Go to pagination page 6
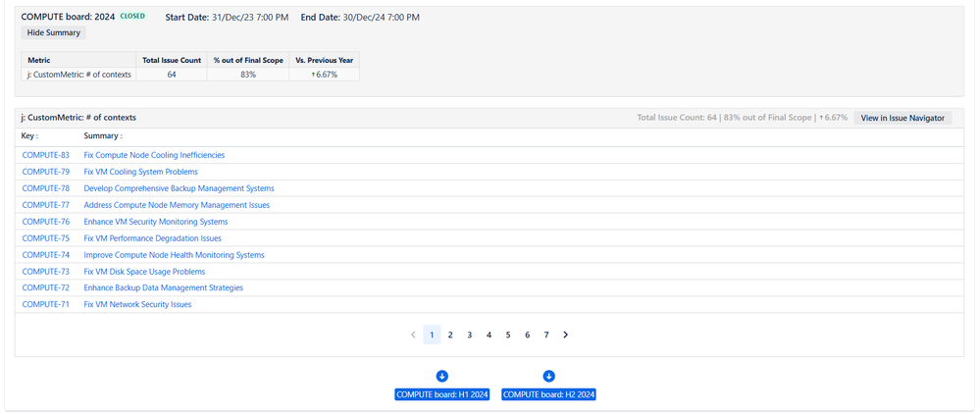 click(x=528, y=335)
